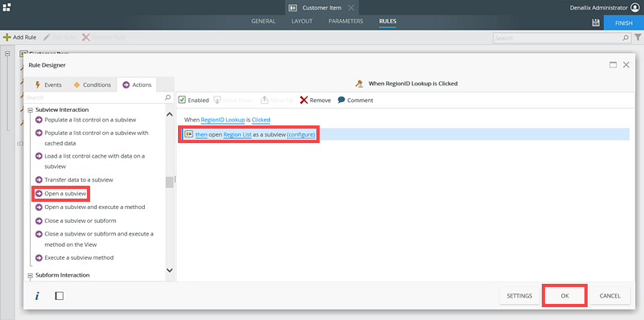Click the Add Rule plus icon
This screenshot has height=320, width=644.
click(x=7, y=37)
